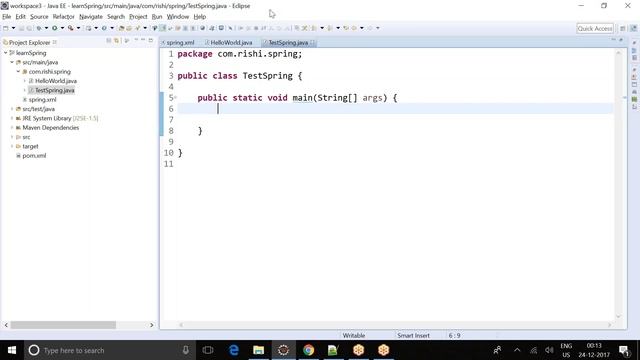Select TestSpring.java in Project Explorer

click(55, 90)
